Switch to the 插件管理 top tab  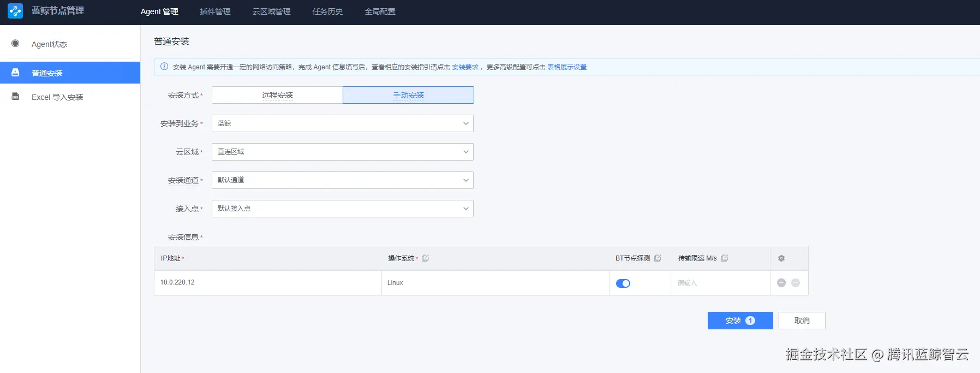pyautogui.click(x=215, y=11)
